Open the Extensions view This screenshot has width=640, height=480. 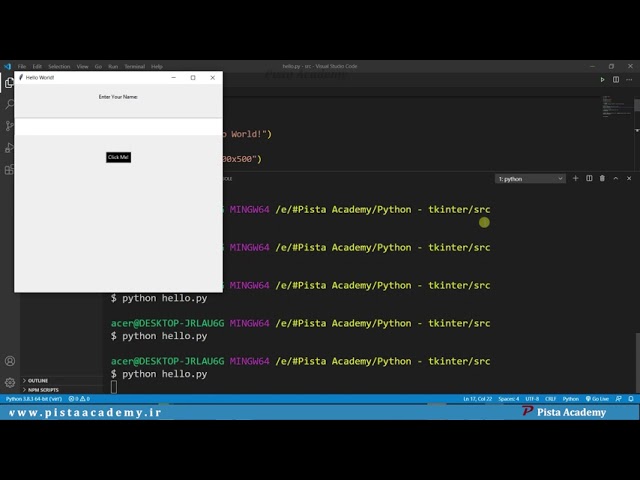point(9,169)
